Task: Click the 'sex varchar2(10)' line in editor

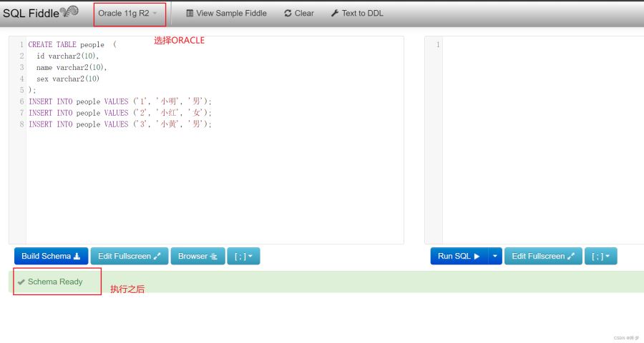Action: point(68,79)
